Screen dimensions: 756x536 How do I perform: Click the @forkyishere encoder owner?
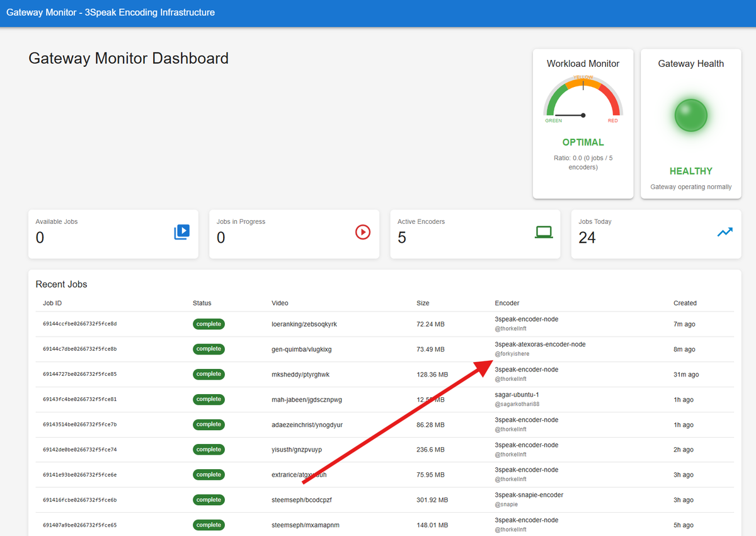(x=512, y=354)
